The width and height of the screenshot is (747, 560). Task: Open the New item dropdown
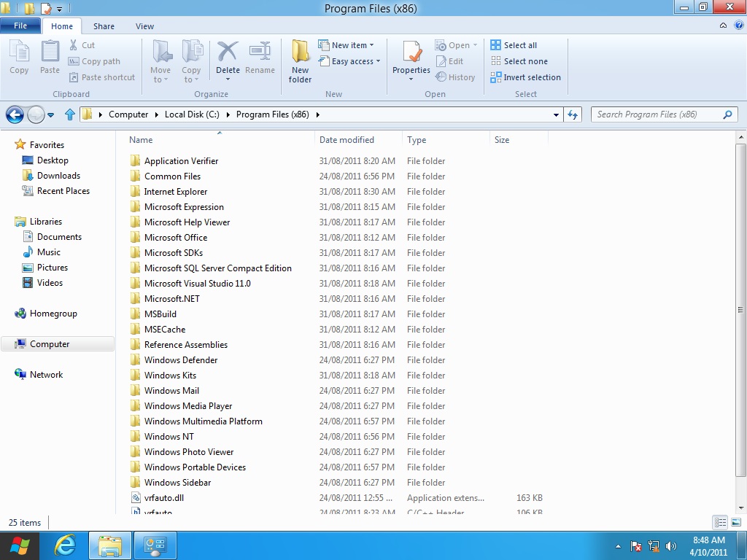click(x=348, y=44)
